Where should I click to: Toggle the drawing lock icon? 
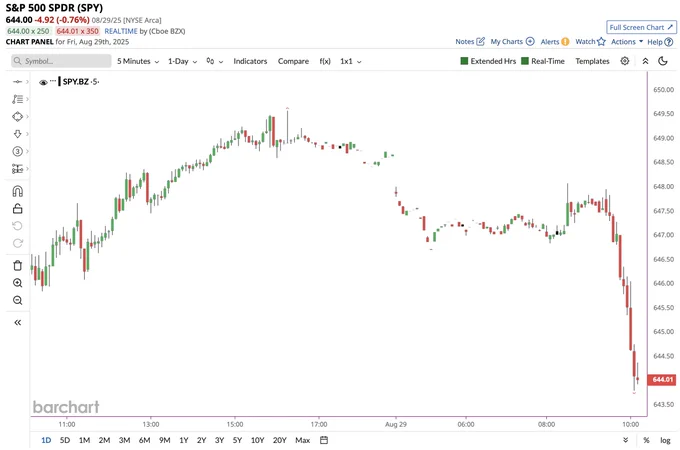click(x=17, y=209)
